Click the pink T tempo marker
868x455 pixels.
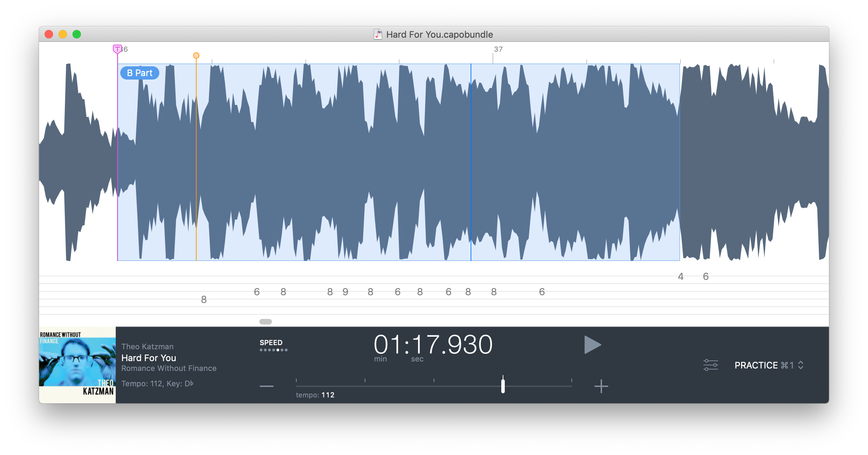tap(117, 49)
